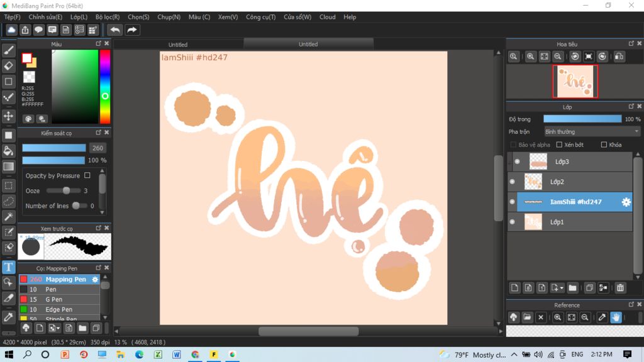Select the Magic Wand tool
This screenshot has width=644, height=362.
pyautogui.click(x=8, y=217)
